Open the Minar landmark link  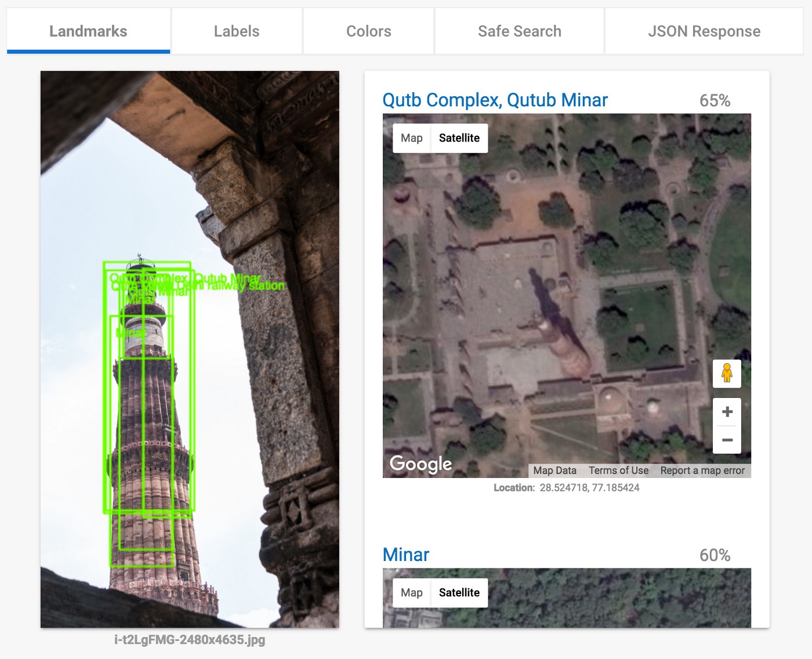[406, 555]
